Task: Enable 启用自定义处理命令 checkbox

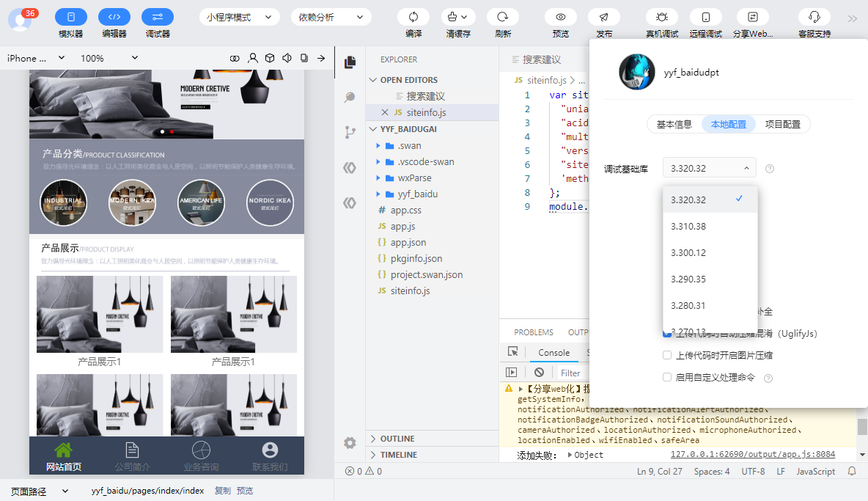Action: [667, 378]
